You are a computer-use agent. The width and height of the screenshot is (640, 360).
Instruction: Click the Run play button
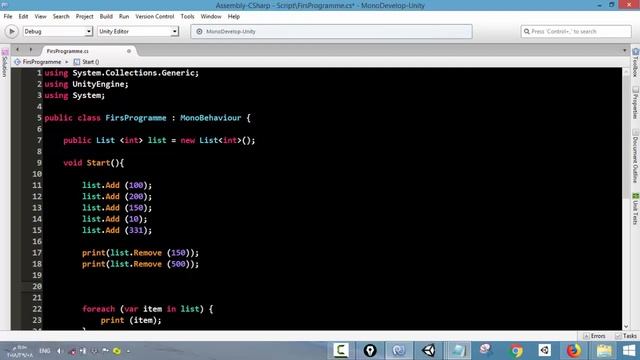click(x=11, y=31)
